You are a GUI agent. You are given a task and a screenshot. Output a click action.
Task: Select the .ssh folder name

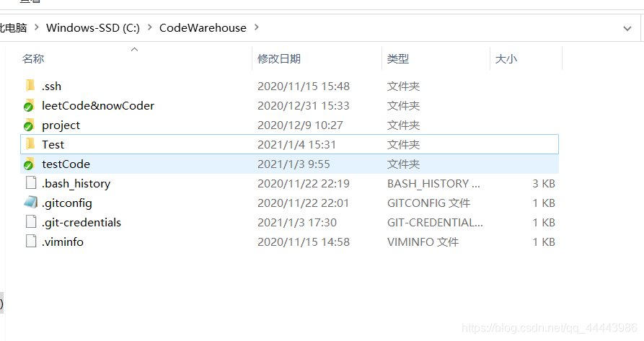click(51, 87)
